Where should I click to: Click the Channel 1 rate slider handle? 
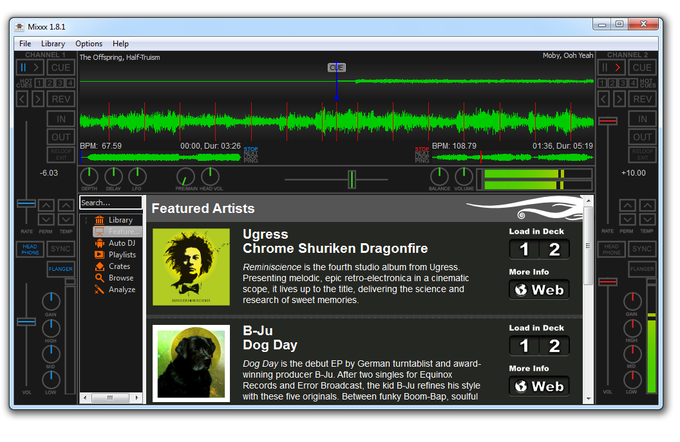26,203
